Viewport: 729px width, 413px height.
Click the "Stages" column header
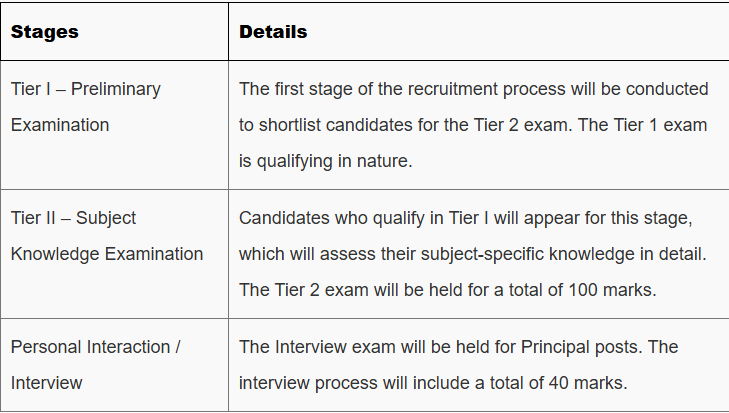pyautogui.click(x=45, y=32)
